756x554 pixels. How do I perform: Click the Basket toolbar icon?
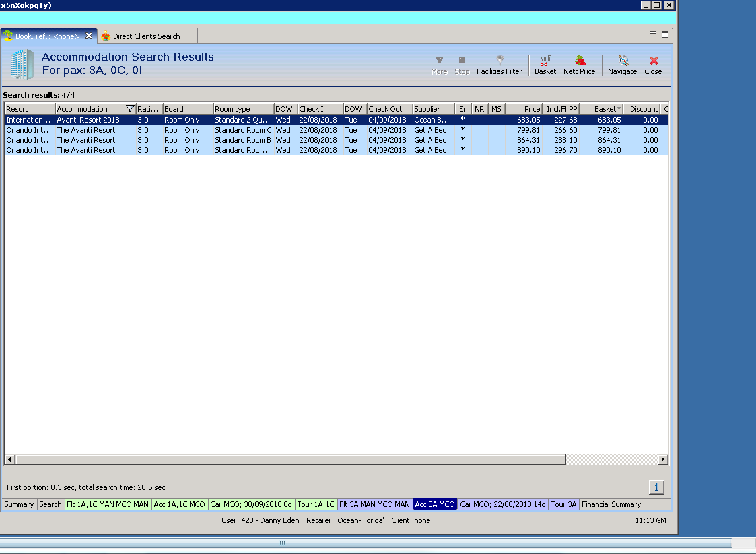[545, 65]
